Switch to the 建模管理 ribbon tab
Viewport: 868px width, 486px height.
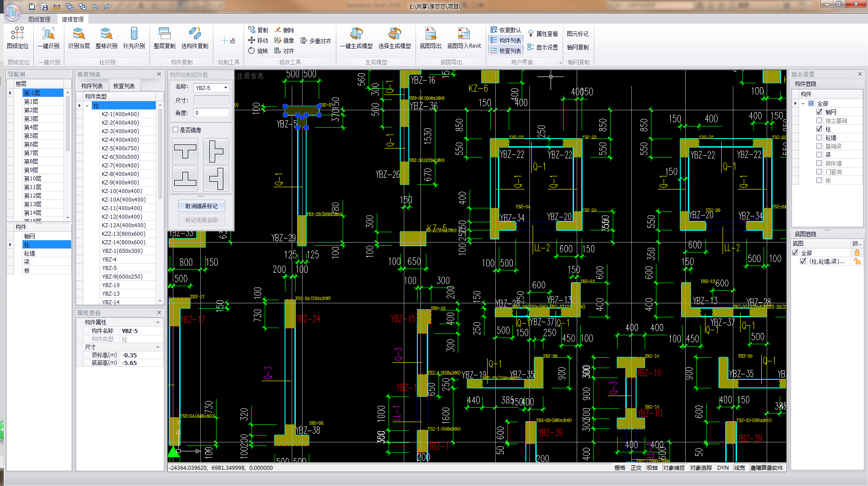click(72, 19)
